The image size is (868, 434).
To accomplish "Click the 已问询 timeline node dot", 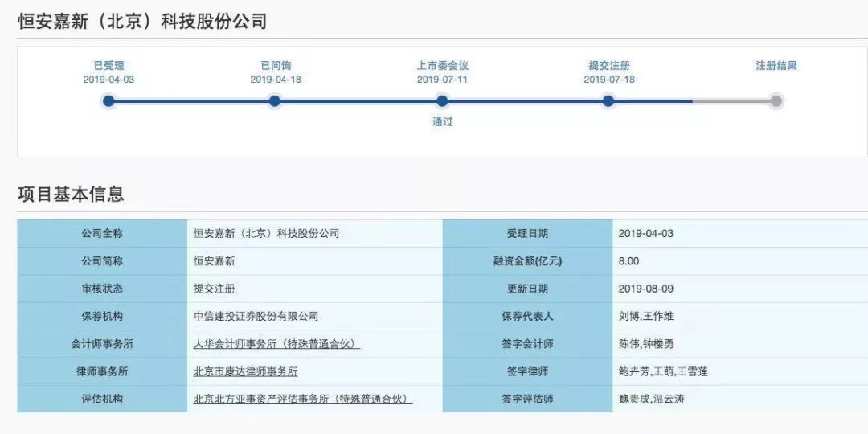I will 275,100.
